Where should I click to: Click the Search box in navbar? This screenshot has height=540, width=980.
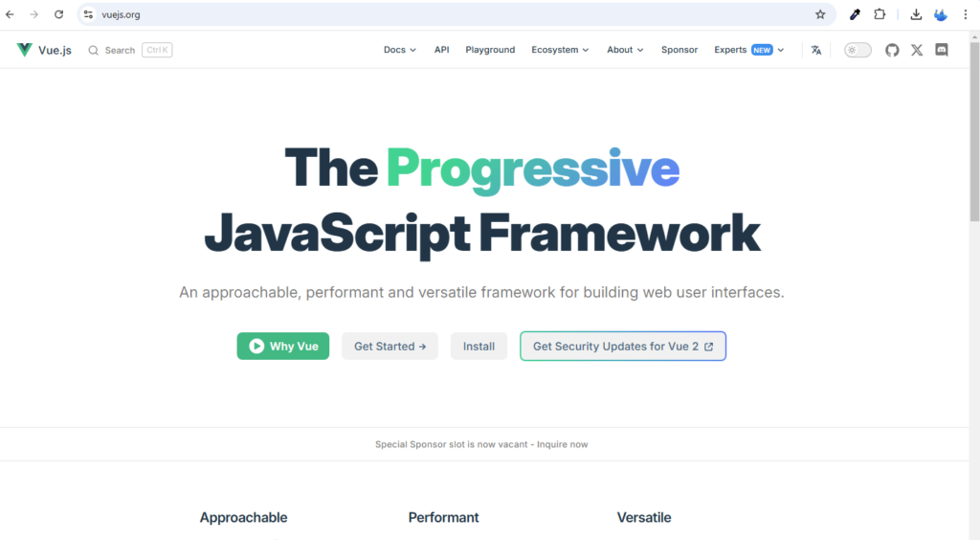tap(130, 50)
